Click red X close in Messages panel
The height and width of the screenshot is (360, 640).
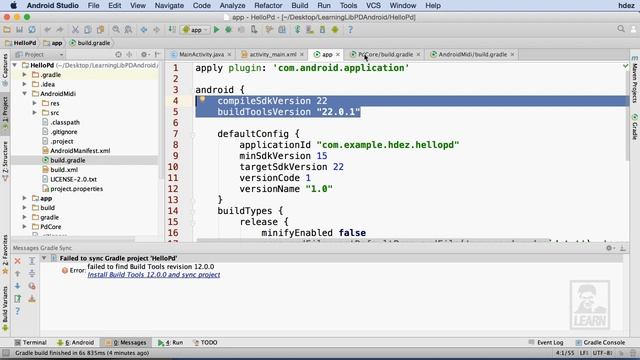[x=18, y=261]
